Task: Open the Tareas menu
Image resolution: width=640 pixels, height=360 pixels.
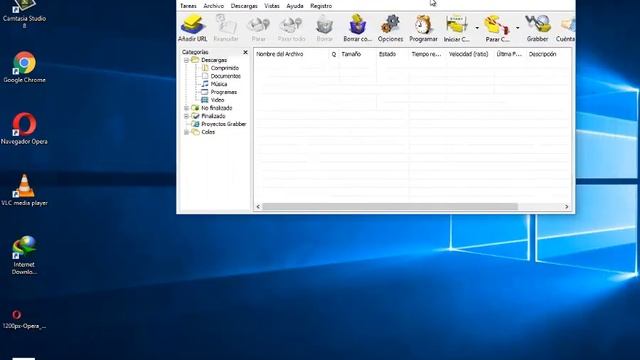Action: pos(188,6)
